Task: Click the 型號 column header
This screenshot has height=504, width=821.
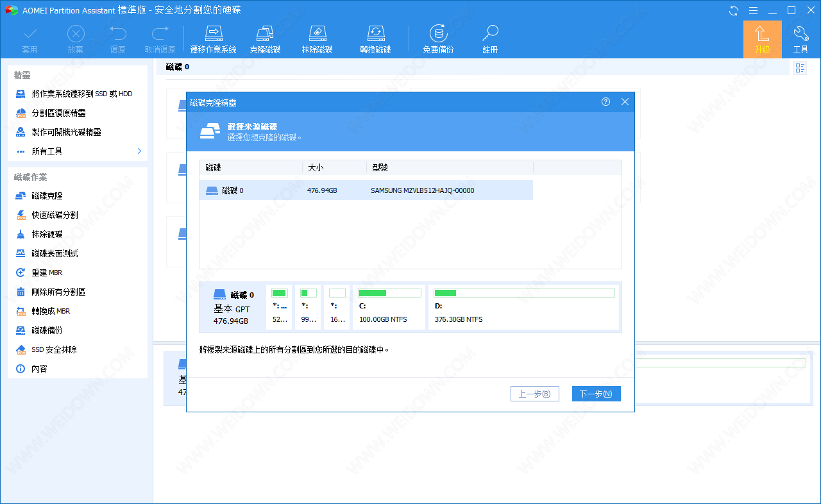Action: 450,167
